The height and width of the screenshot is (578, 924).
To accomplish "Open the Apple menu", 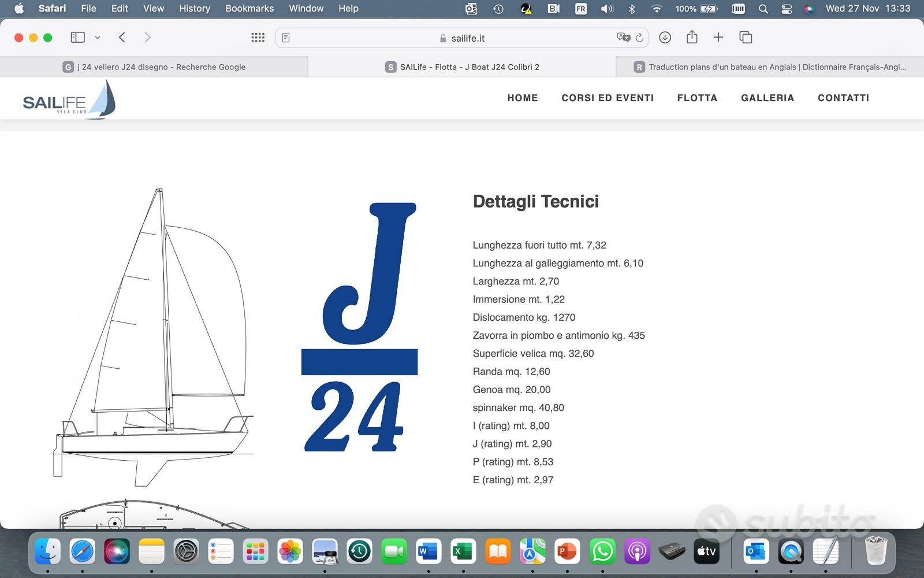I will point(19,9).
